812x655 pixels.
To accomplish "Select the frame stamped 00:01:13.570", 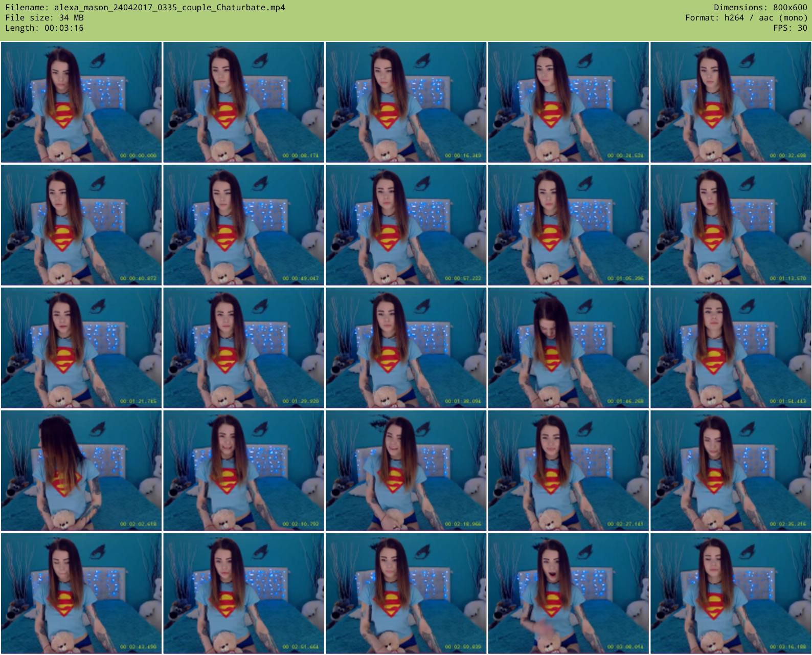I will (731, 225).
